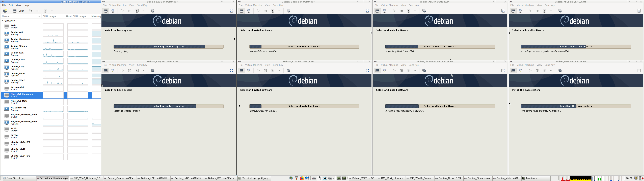The image size is (644, 181).
Task: Switch to the Terminal - gndpc taskbar button
Action: pos(254,178)
